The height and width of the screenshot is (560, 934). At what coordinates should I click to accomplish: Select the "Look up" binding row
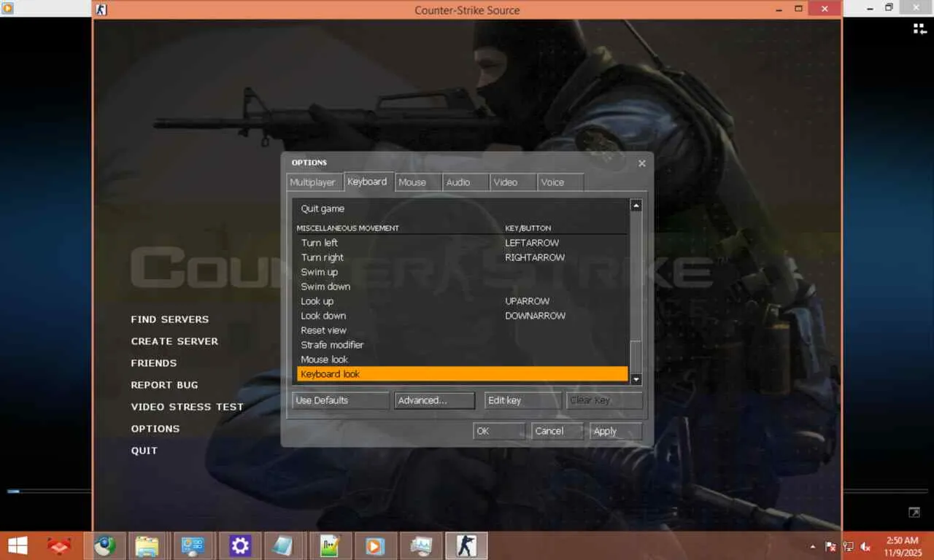coord(462,301)
